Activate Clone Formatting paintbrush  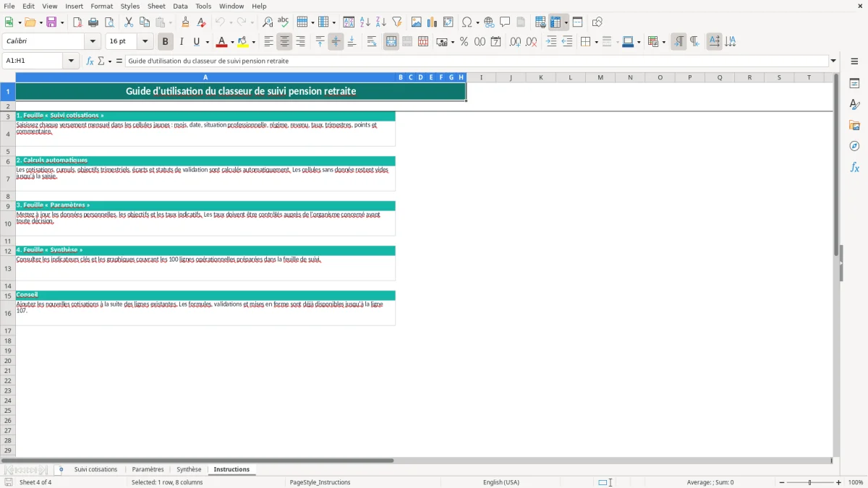point(186,22)
